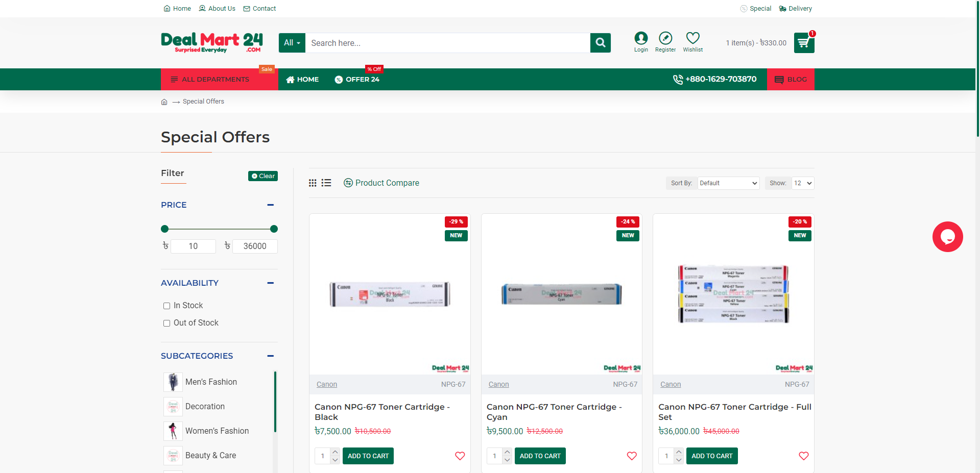Open the Sort By Default dropdown
Viewport: 980px width, 473px height.
(x=728, y=183)
